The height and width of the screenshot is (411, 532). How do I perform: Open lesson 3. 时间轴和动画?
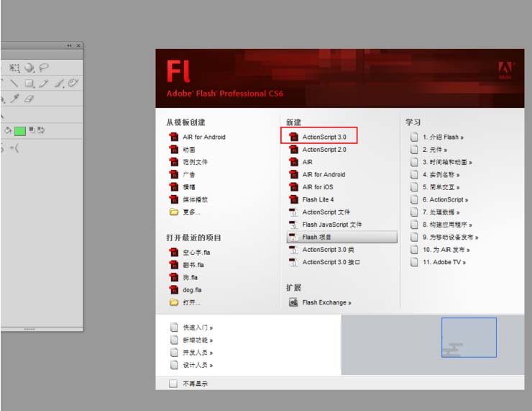[441, 162]
